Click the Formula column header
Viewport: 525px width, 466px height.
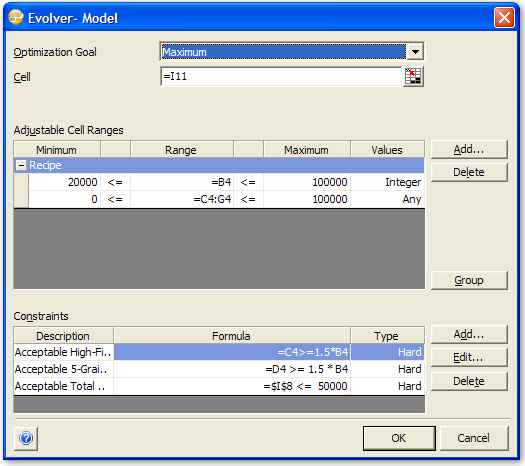tap(232, 336)
